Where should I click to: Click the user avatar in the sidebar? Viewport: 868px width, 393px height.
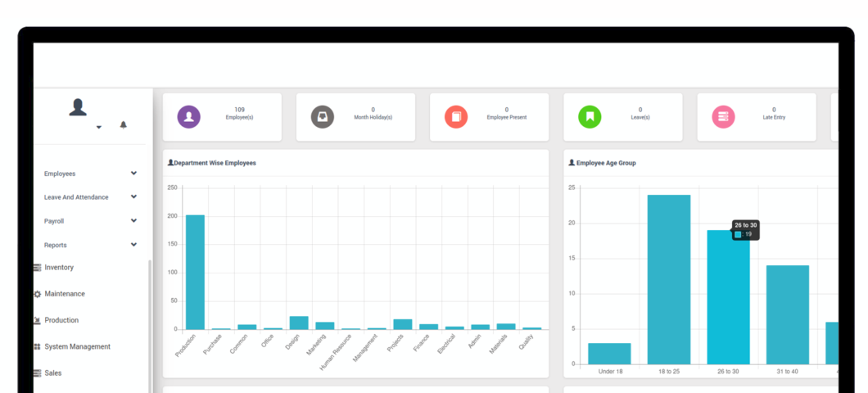[x=78, y=107]
